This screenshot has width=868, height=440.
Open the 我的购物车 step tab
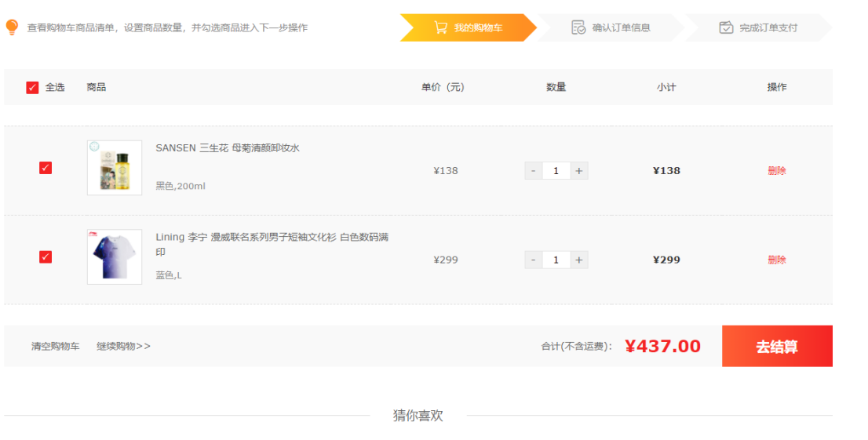coord(478,27)
